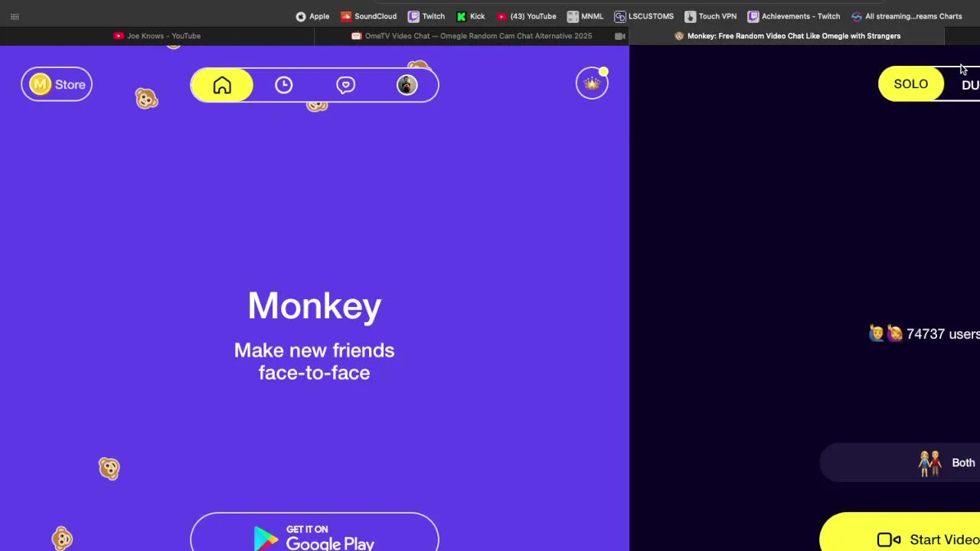Click the camera indicator on OmeTV tab
This screenshot has height=551, width=980.
click(x=619, y=36)
